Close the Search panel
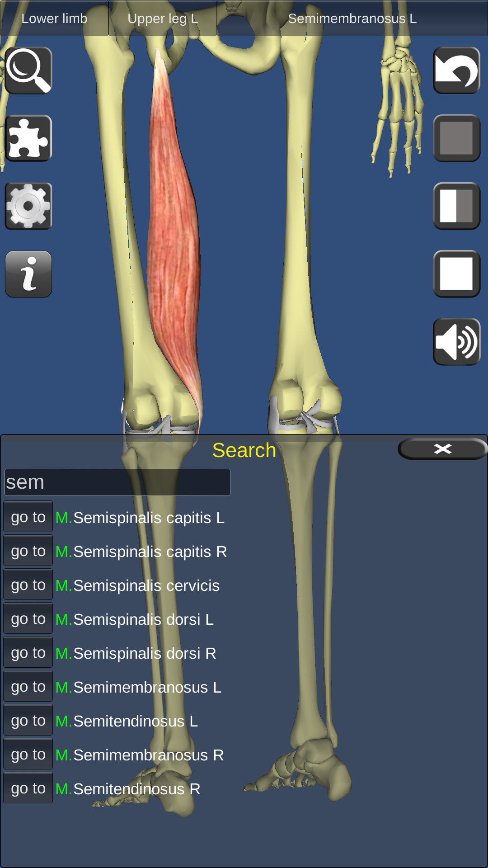 pos(442,449)
